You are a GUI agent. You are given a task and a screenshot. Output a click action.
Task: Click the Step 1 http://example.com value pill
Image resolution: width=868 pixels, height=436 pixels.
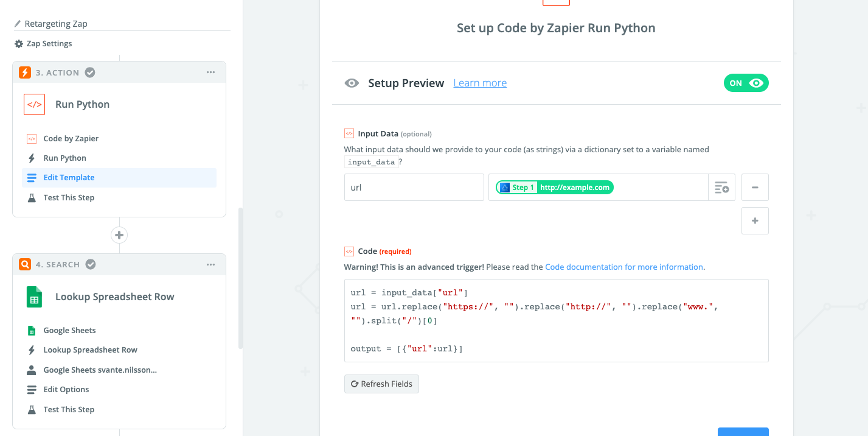pyautogui.click(x=555, y=188)
